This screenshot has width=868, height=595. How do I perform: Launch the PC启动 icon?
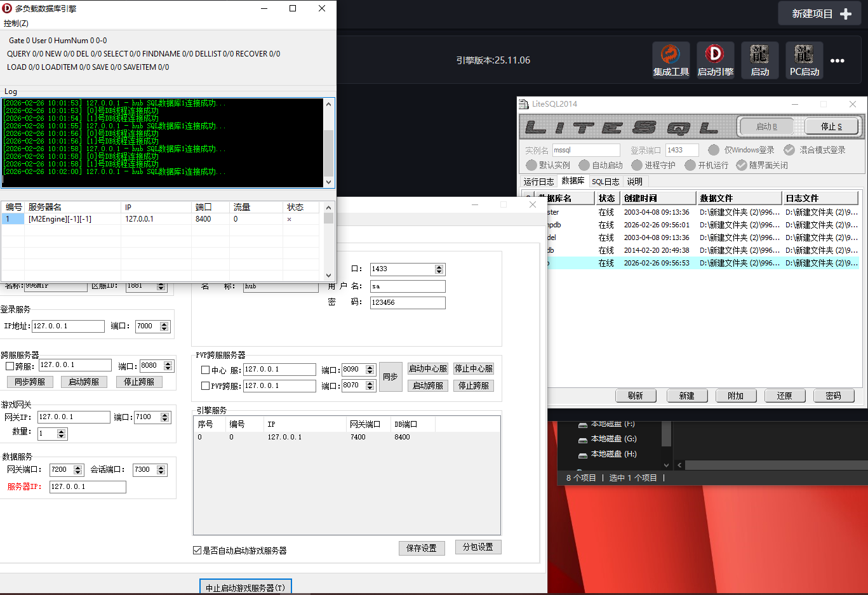coord(804,55)
